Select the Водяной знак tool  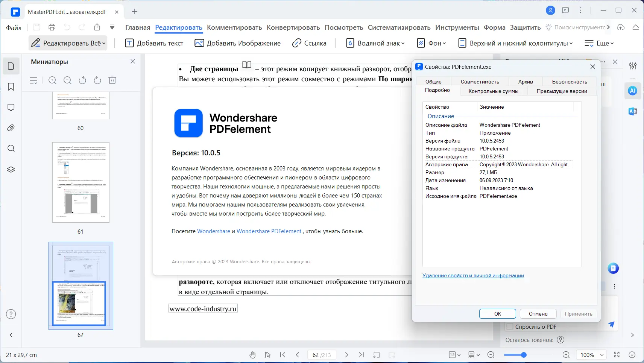375,43
